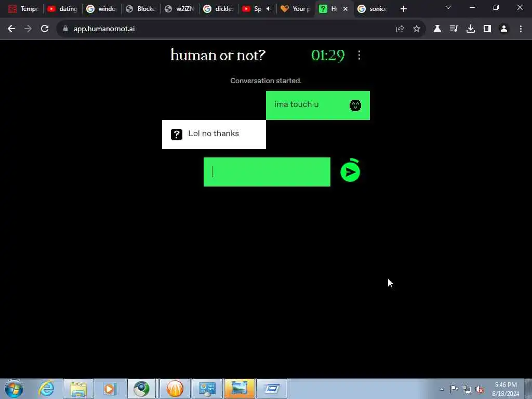Switch to the Your p tab
This screenshot has width=532, height=399.
click(296, 9)
